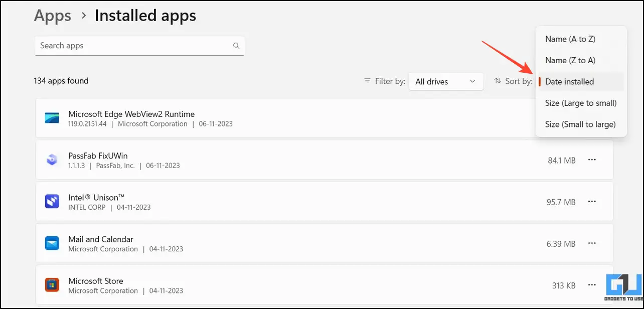Choose Date installed sort option
The width and height of the screenshot is (644, 309).
581,82
